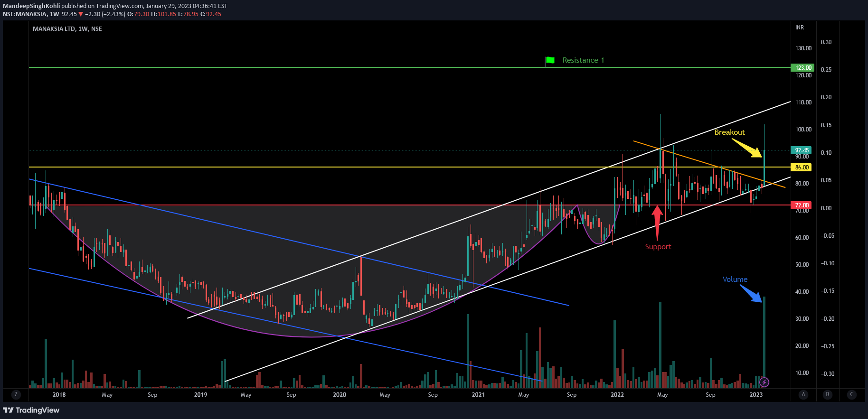
Task: Click the 2022 label on time axis
Action: click(x=617, y=395)
